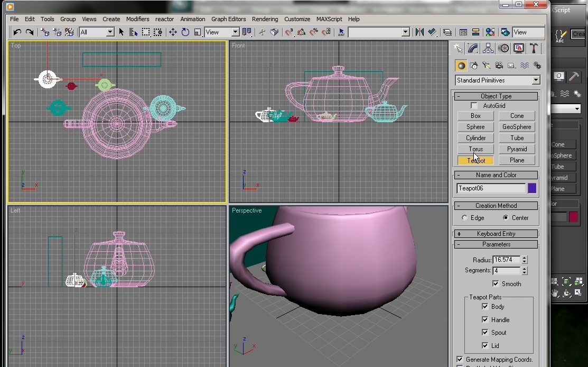Open the Rendering menu
The width and height of the screenshot is (588, 367).
pyautogui.click(x=265, y=19)
